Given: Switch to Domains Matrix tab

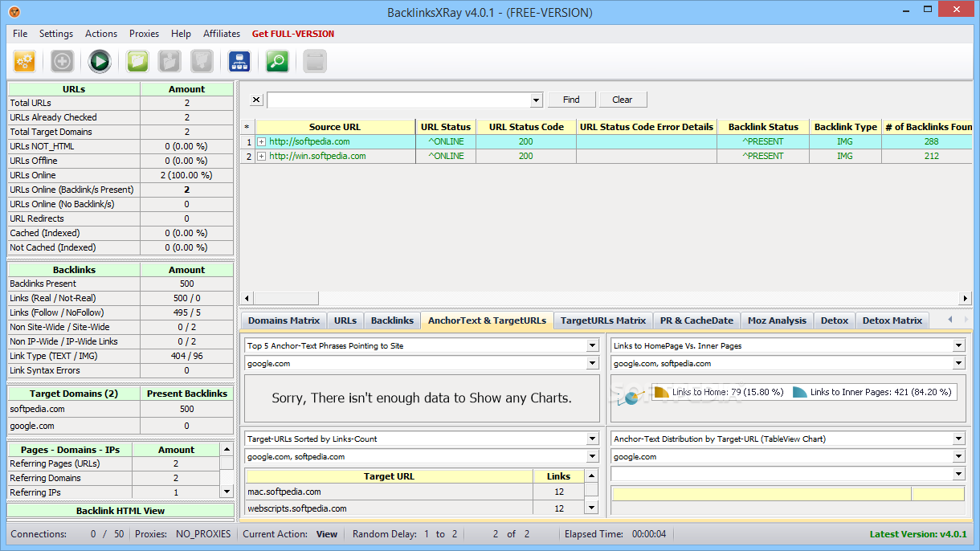Looking at the screenshot, I should click(x=284, y=320).
